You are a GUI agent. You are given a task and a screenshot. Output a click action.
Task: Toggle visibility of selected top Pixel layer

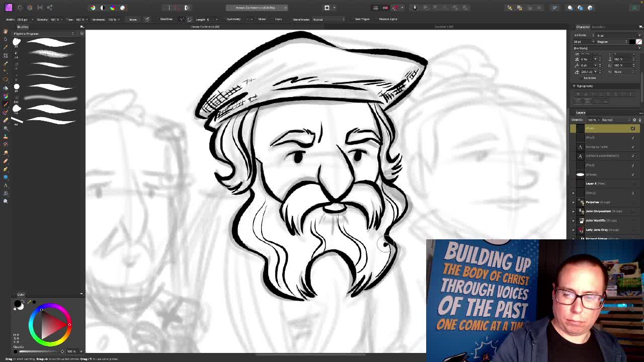tap(633, 128)
